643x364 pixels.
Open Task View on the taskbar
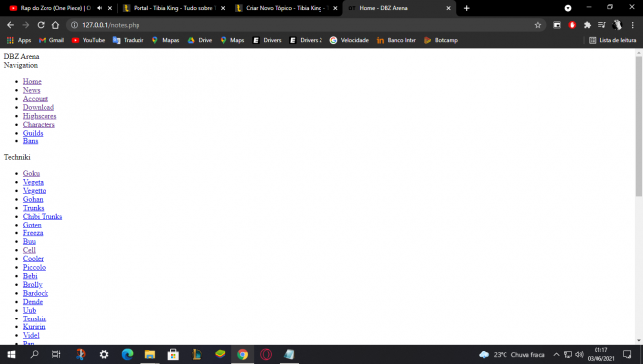click(56, 354)
